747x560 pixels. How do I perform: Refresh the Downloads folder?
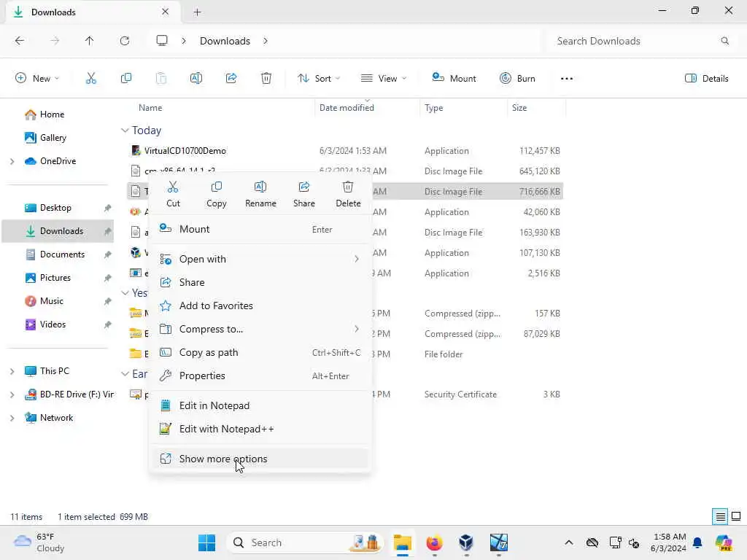click(125, 41)
